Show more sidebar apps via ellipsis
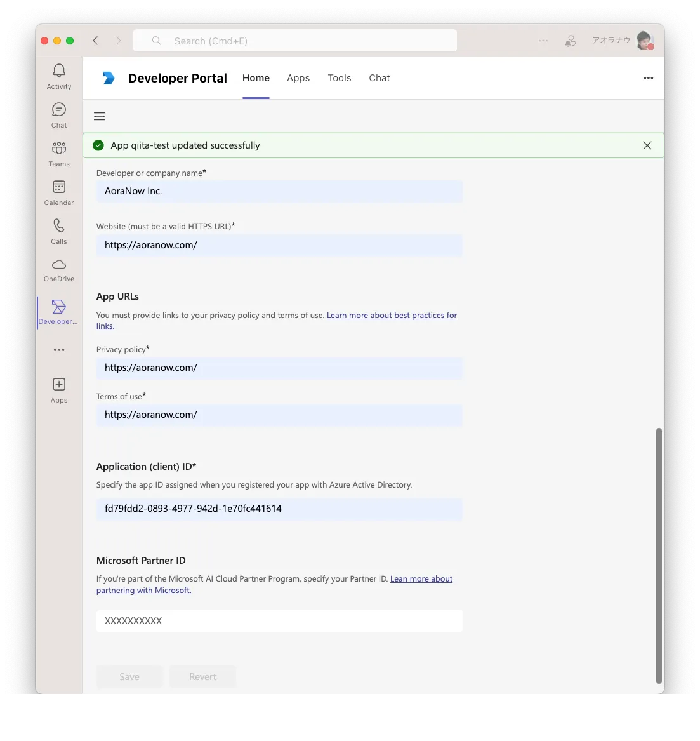Screen dimensions: 700x741 click(59, 350)
